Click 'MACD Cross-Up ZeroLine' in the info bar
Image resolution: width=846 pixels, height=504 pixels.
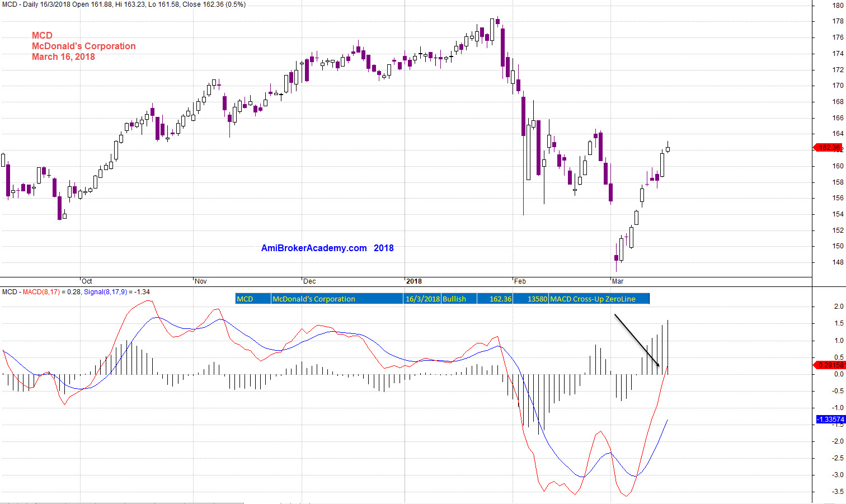(x=599, y=299)
